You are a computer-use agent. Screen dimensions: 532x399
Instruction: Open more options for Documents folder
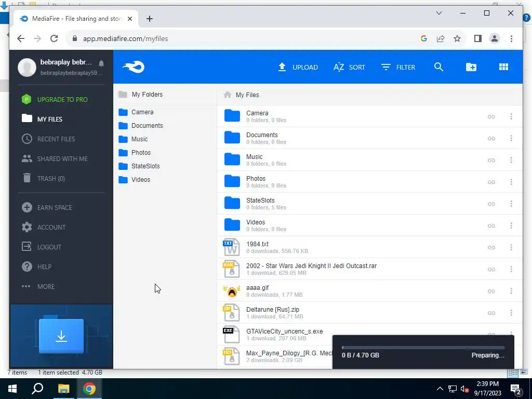click(x=511, y=138)
